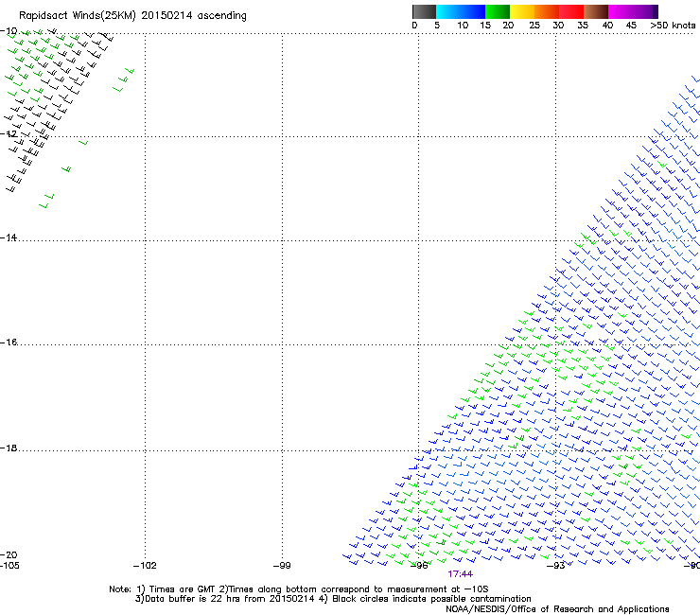Click the date '20150214' in the title
Screen dimensions: 700x615
pyautogui.click(x=166, y=15)
